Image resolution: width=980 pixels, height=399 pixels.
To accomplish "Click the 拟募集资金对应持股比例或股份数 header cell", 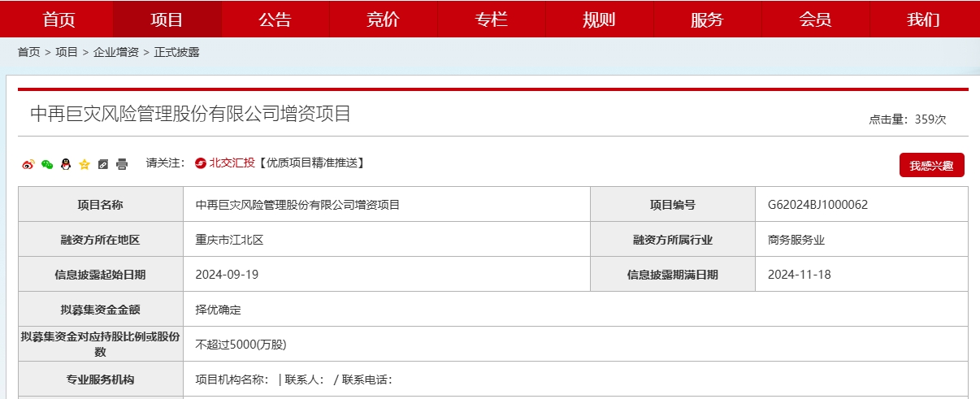I will (x=101, y=345).
